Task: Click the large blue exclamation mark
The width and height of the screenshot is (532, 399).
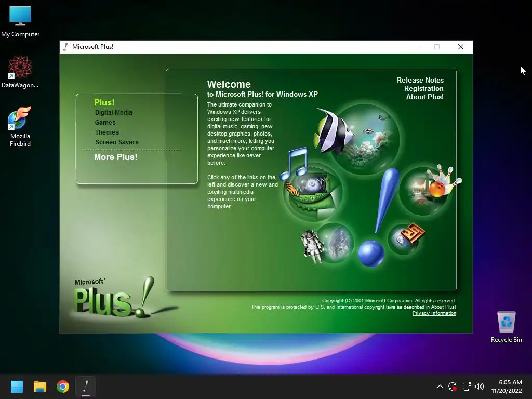Action: coord(378,217)
